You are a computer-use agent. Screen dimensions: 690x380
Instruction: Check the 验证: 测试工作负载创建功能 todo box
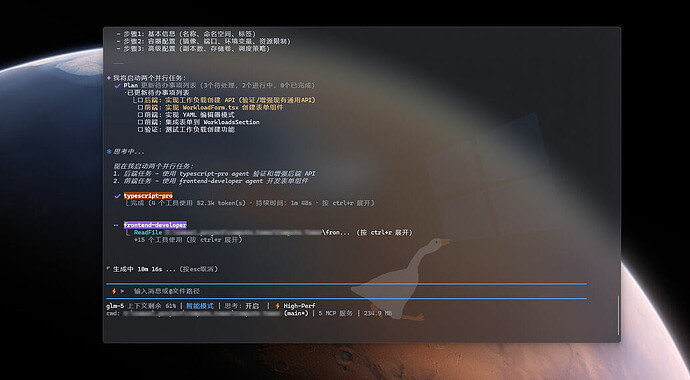(x=140, y=130)
